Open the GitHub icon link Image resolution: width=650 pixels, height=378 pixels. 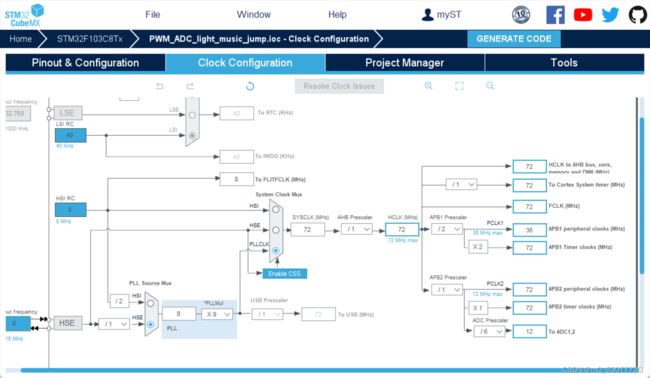tap(638, 15)
